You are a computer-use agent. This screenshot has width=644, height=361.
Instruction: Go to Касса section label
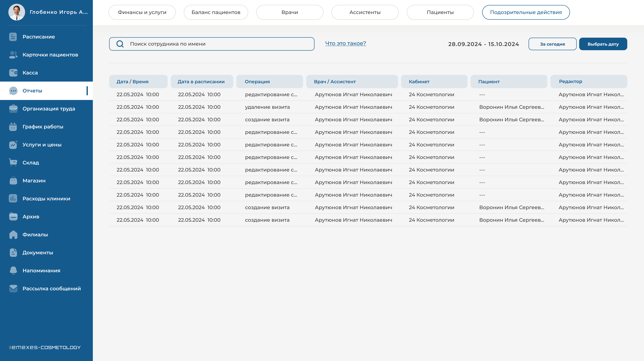point(30,73)
